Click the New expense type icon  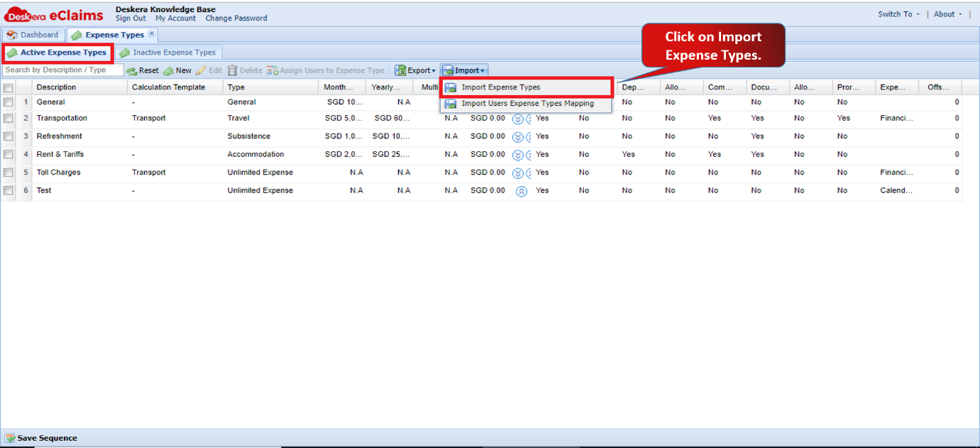[168, 71]
